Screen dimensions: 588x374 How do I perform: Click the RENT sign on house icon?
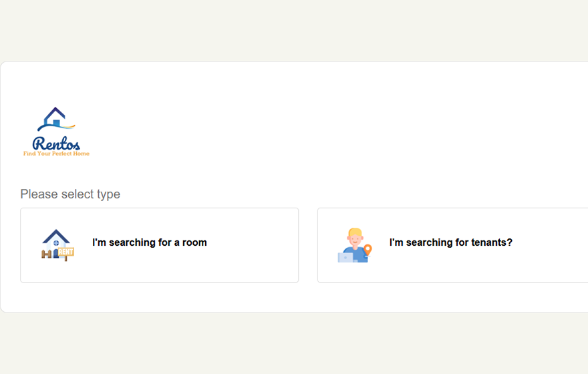pos(66,252)
